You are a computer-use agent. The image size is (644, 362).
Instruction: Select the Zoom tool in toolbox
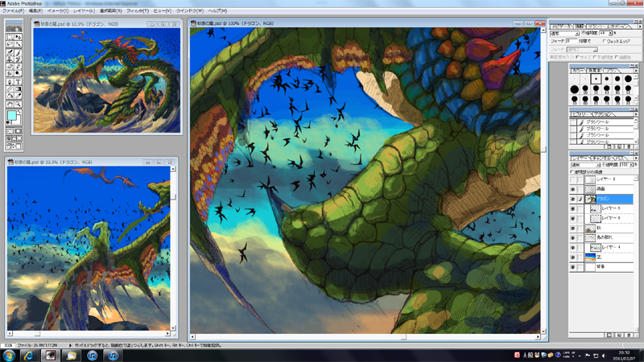(18, 105)
